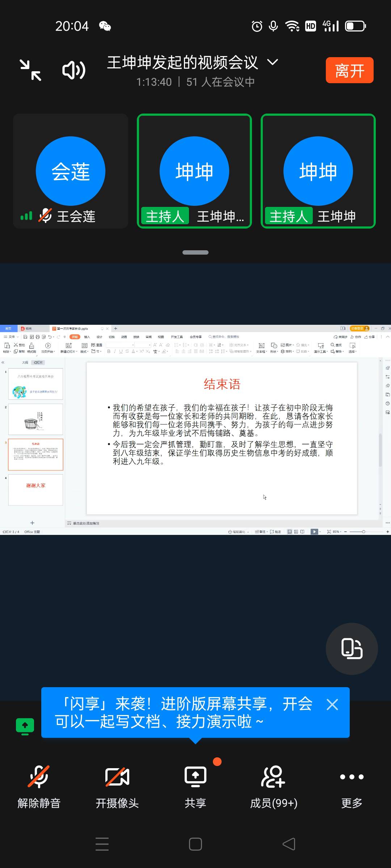Select the 王坤坤… host tile in the middle

tap(194, 171)
